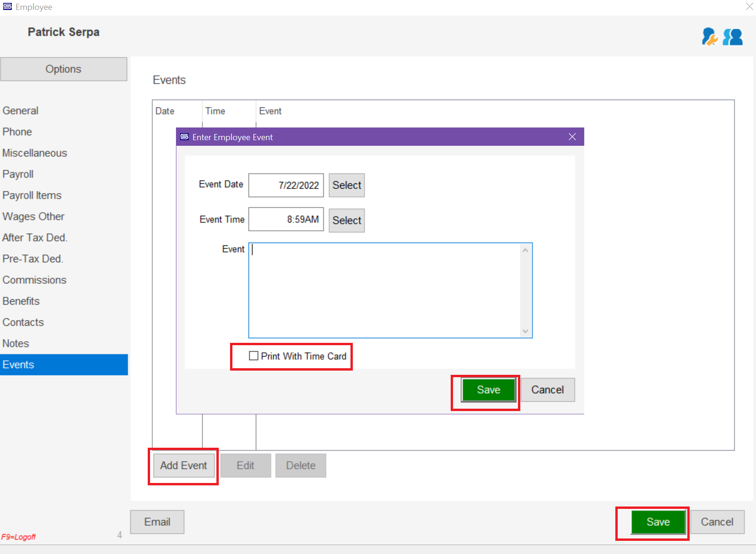The width and height of the screenshot is (756, 554).
Task: Switch to the Payroll Items section
Action: [32, 195]
